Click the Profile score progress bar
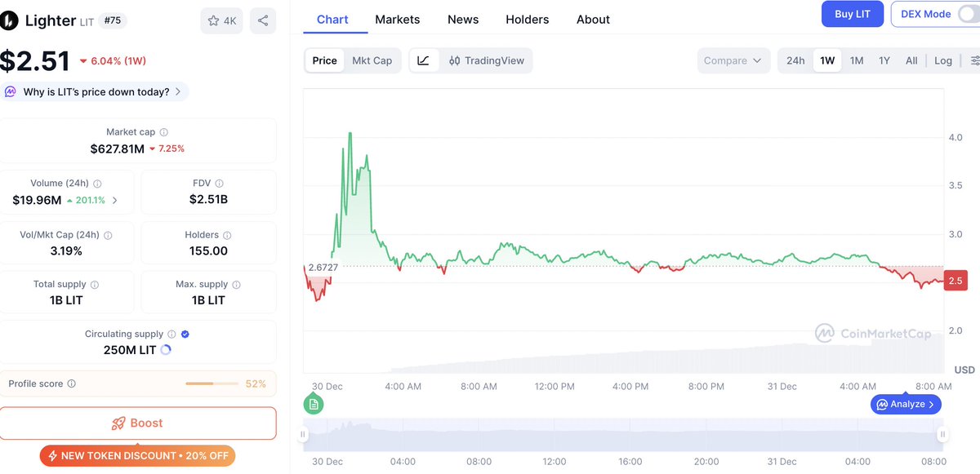 click(212, 383)
